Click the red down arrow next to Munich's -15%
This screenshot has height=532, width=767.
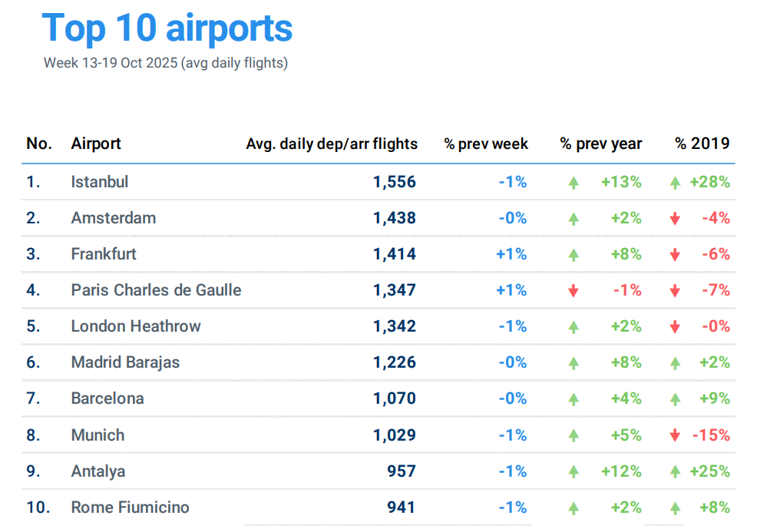coord(675,435)
